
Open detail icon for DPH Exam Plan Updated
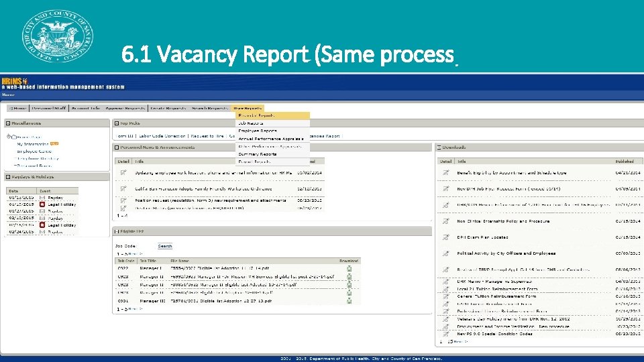coord(445,237)
